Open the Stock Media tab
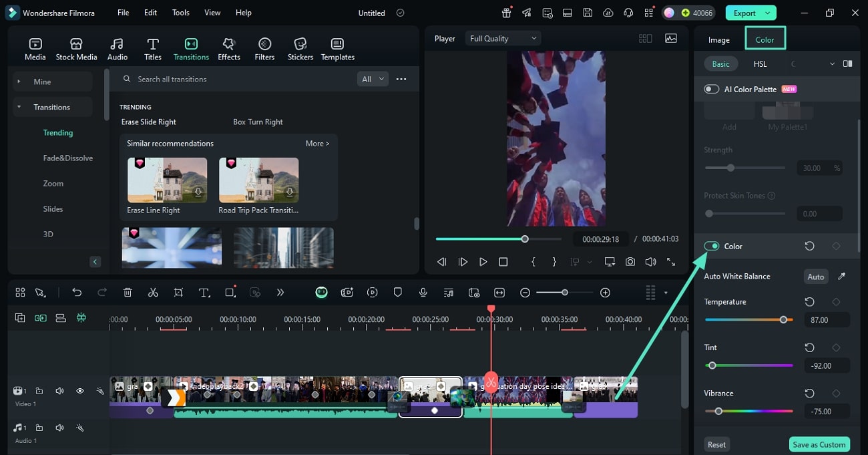The height and width of the screenshot is (455, 868). pos(76,49)
